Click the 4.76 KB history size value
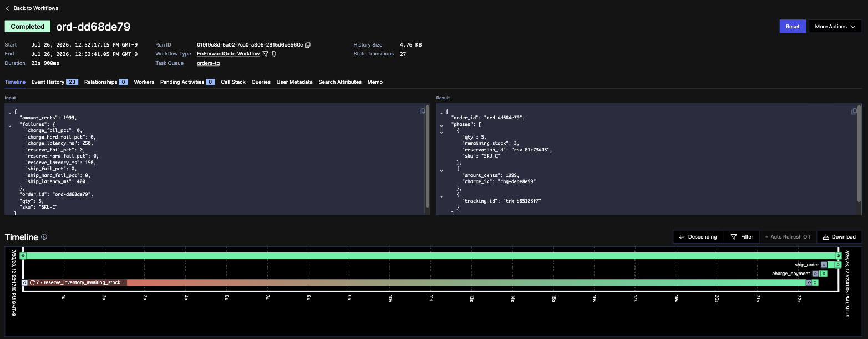The width and height of the screenshot is (868, 339). point(411,44)
